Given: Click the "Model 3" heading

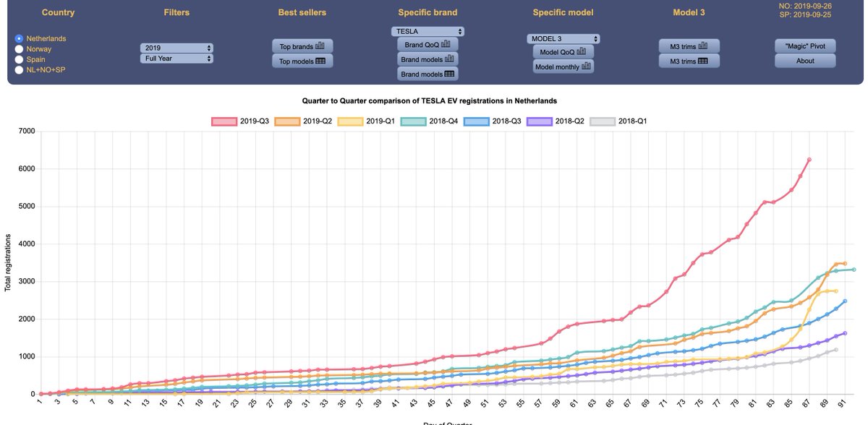Looking at the screenshot, I should click(689, 12).
